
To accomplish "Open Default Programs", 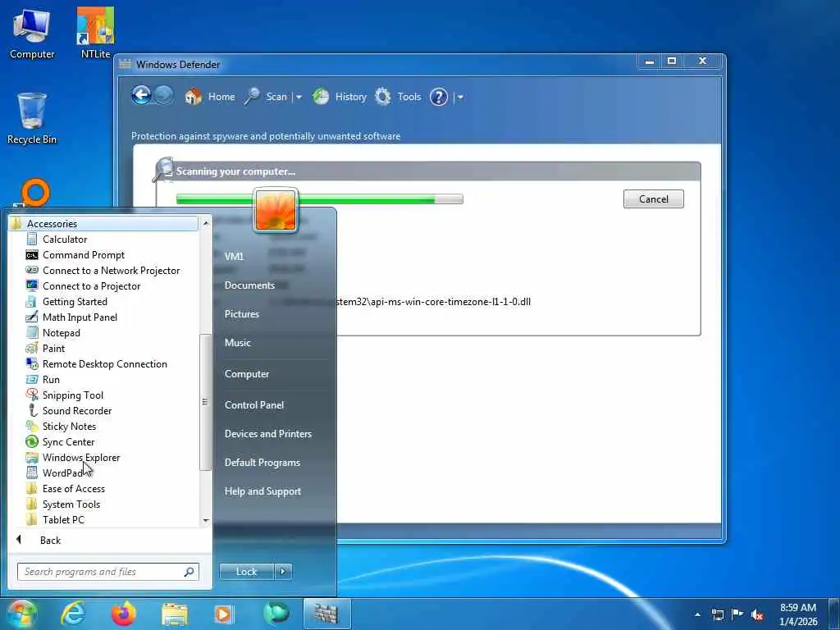I will [262, 463].
